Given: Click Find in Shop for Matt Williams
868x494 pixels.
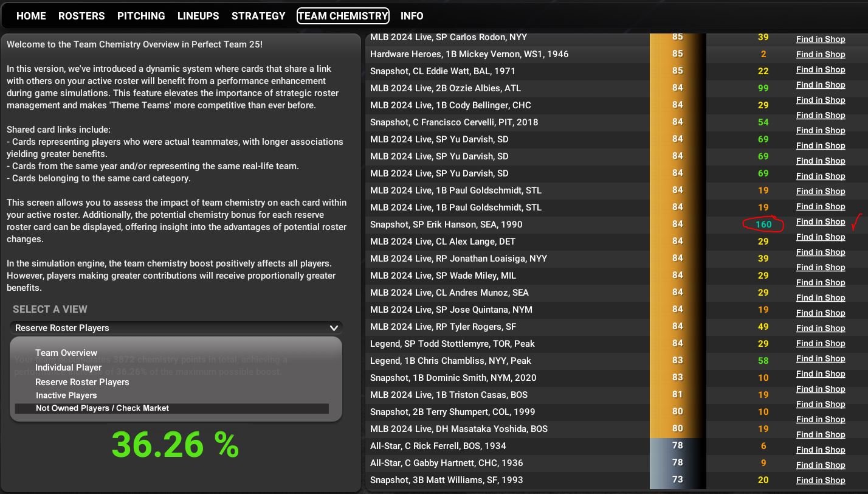Looking at the screenshot, I should [821, 480].
